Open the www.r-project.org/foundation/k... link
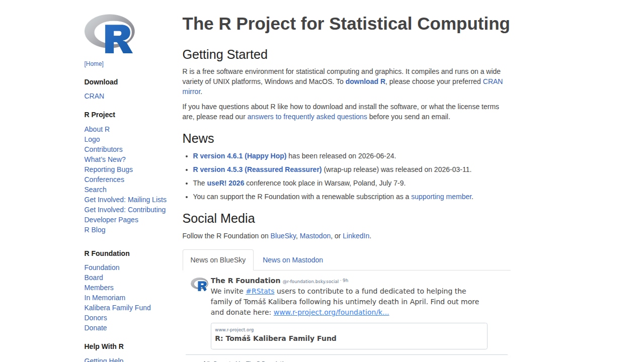This screenshot has height=362, width=644. click(332, 312)
